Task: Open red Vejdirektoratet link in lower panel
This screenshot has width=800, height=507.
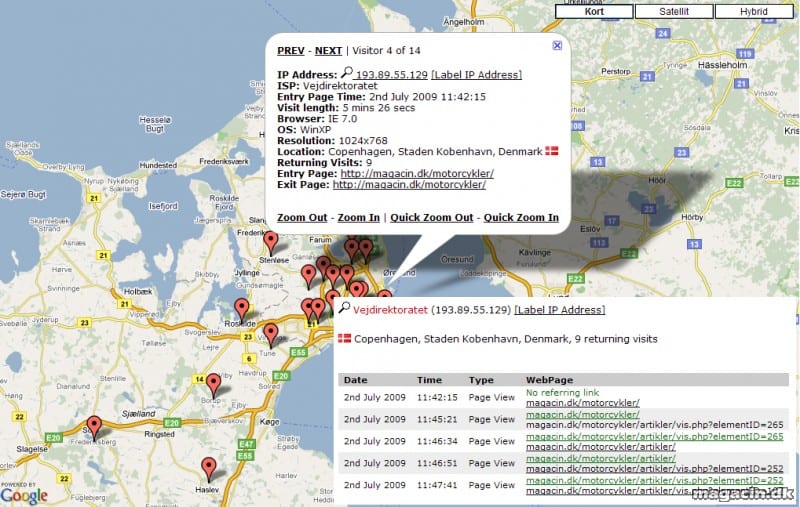Action: [390, 310]
